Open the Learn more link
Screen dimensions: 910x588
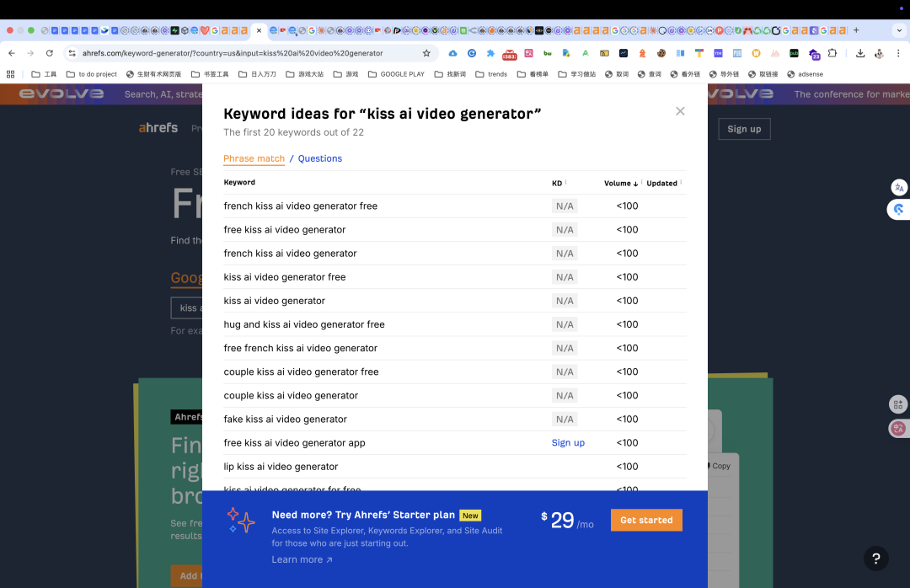click(x=302, y=559)
